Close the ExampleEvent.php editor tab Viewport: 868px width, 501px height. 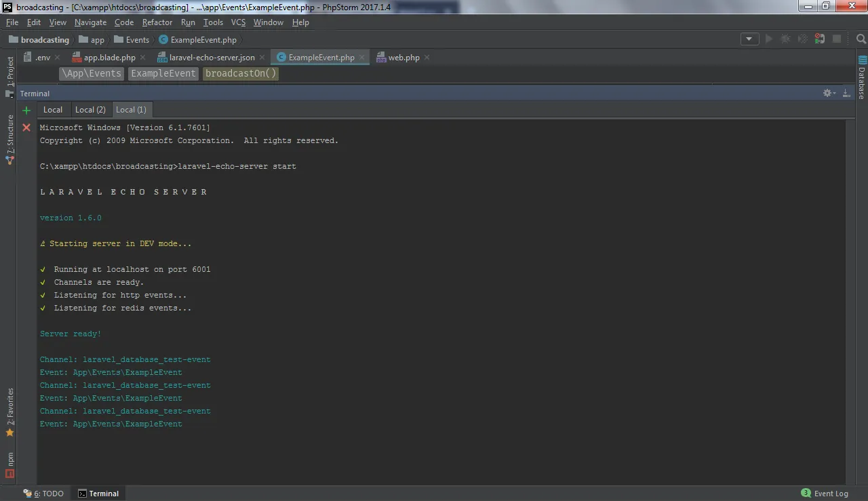tap(361, 58)
